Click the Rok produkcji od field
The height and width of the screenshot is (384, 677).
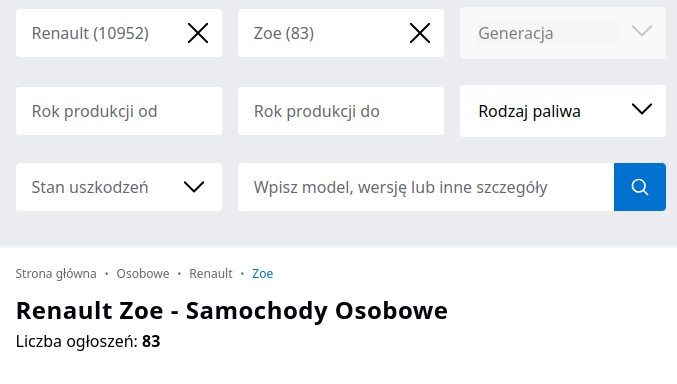119,111
